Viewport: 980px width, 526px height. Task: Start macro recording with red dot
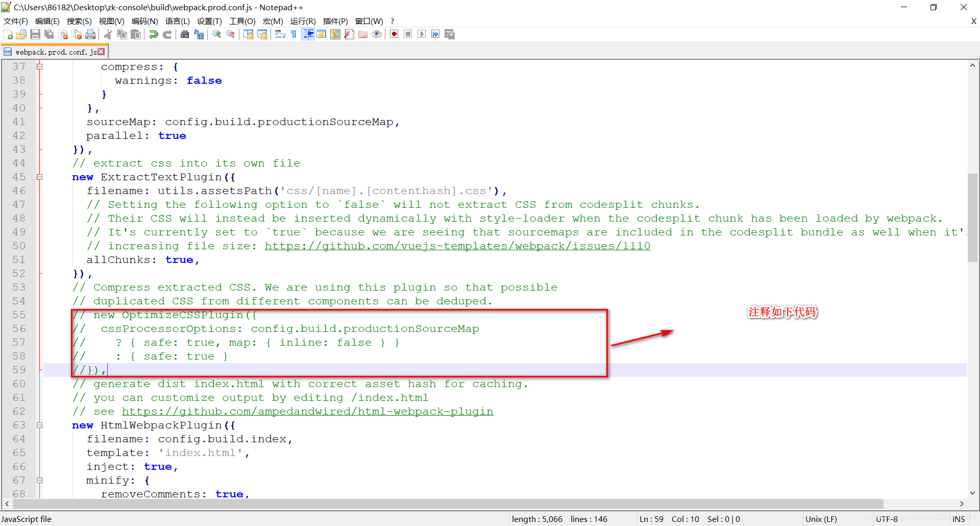pos(394,34)
